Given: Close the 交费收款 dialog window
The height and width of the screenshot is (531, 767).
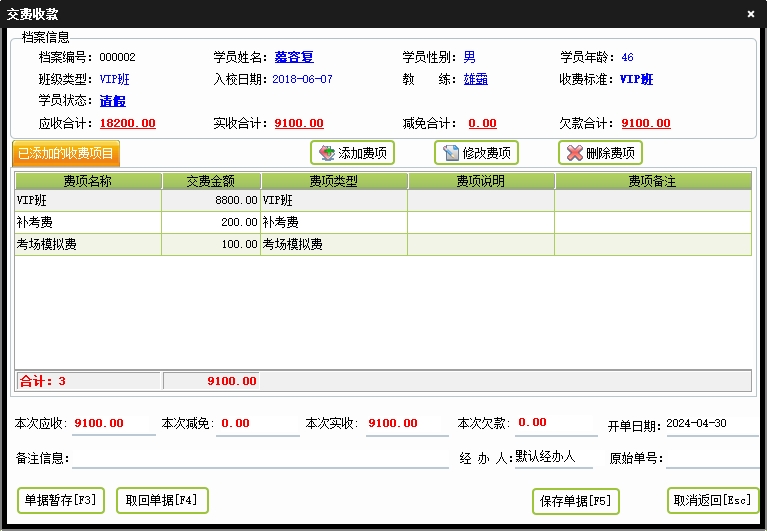Looking at the screenshot, I should pyautogui.click(x=751, y=14).
